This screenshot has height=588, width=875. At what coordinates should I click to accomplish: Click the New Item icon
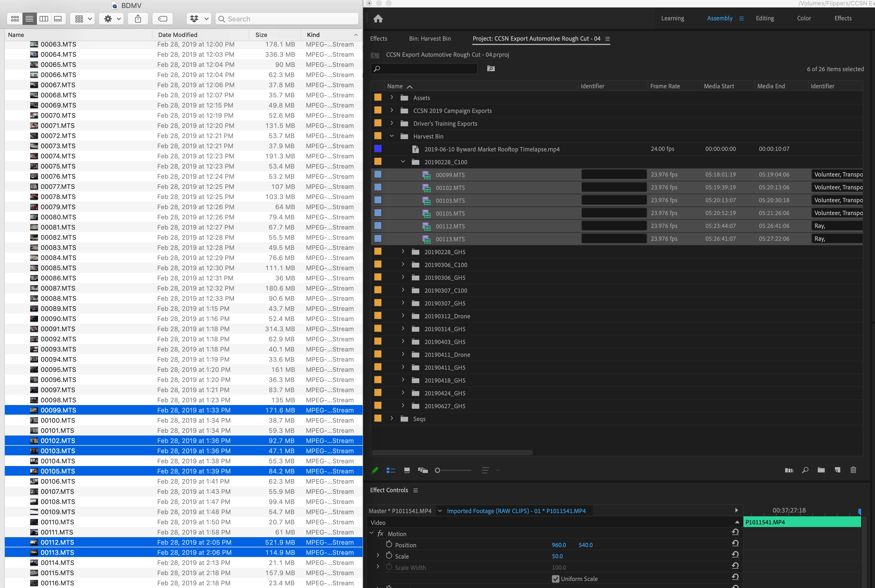837,470
